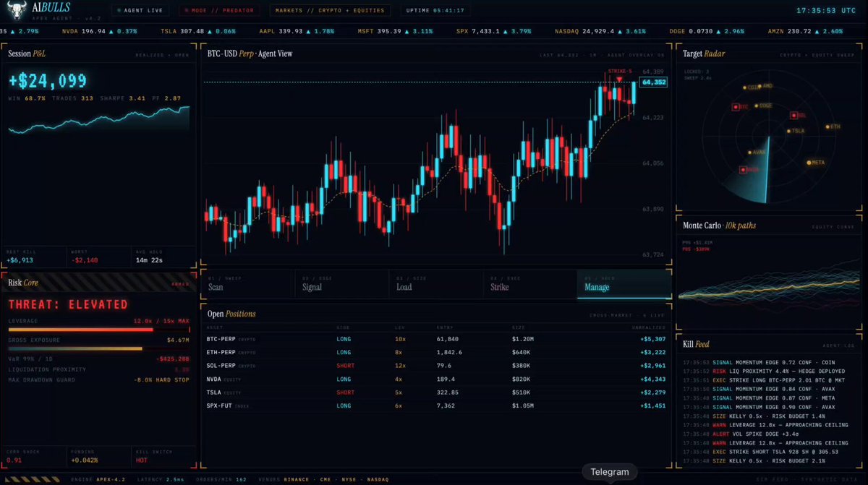The image size is (868, 485).
Task: Open the MARKETS // CRYPTO + EQUITIES selector
Action: coord(330,11)
